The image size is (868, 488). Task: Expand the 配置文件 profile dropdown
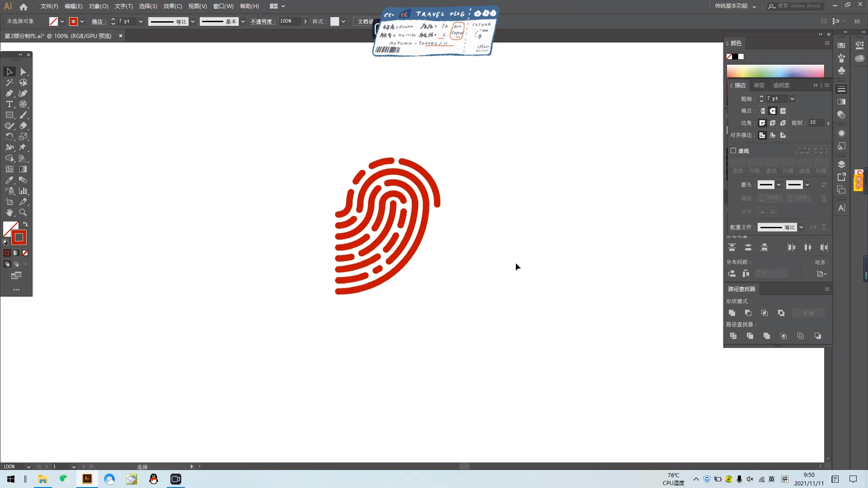pos(801,227)
